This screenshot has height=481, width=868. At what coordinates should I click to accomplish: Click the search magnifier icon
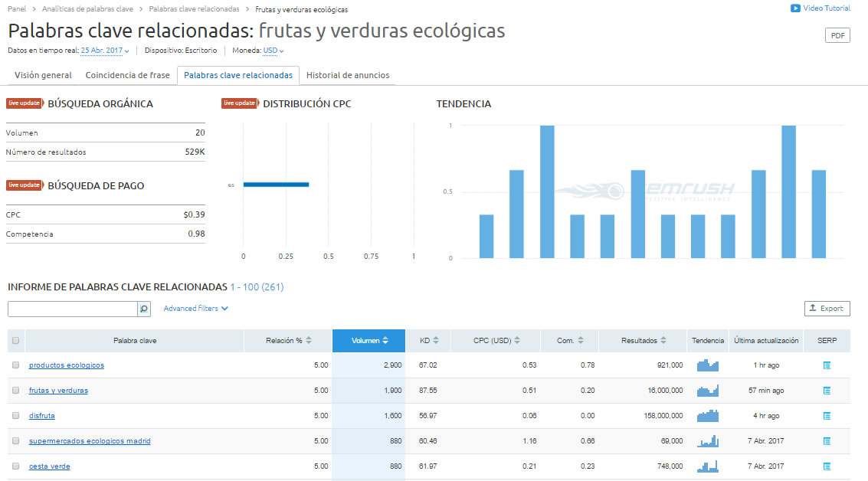pos(143,309)
